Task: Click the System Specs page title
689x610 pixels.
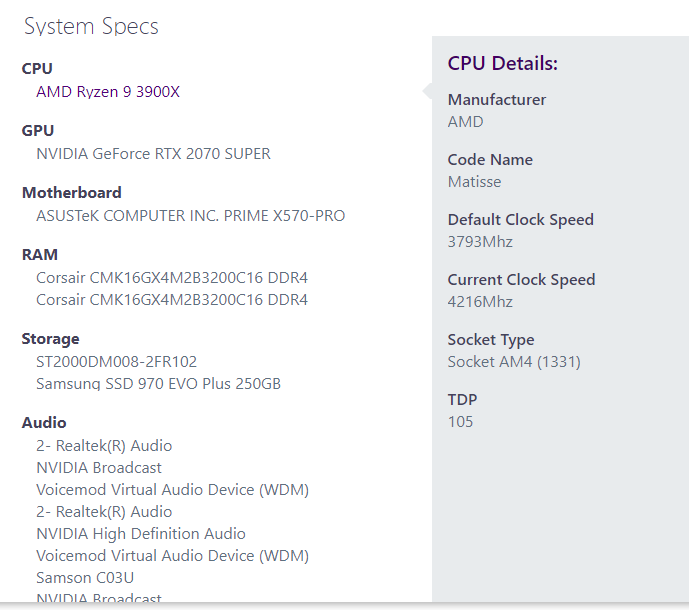Action: point(91,27)
